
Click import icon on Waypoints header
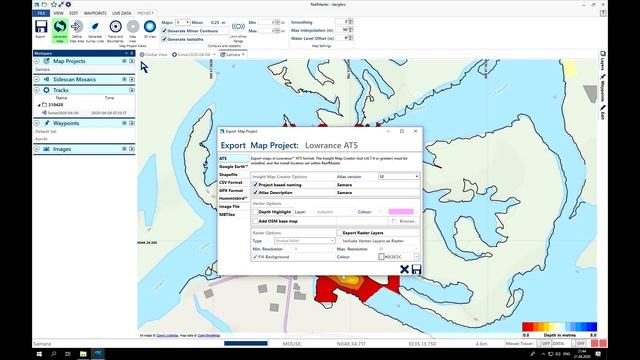tap(132, 123)
